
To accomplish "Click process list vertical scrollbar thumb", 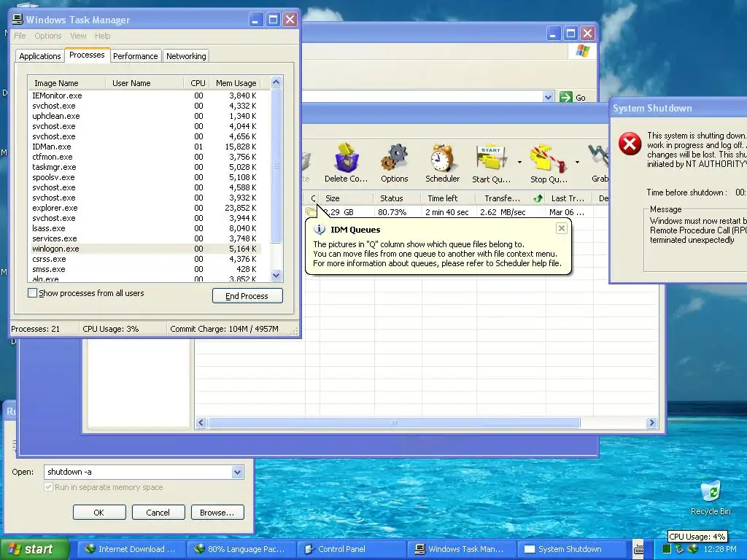I will point(276,166).
